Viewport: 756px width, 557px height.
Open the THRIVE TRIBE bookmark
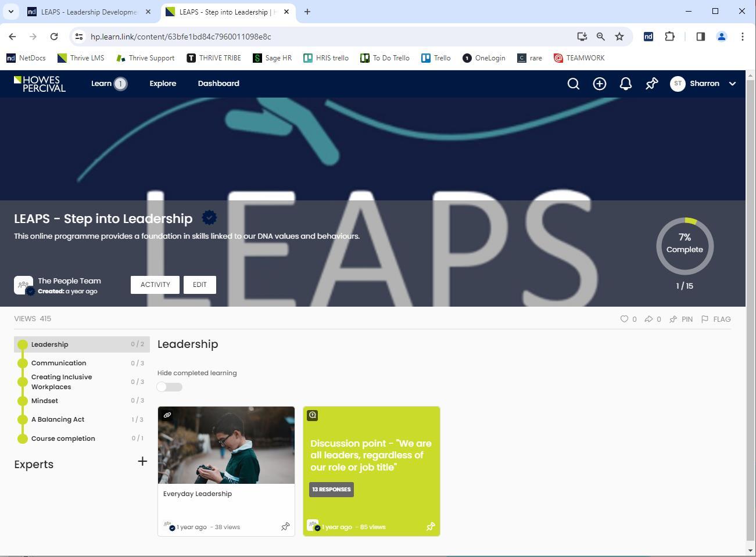point(214,58)
